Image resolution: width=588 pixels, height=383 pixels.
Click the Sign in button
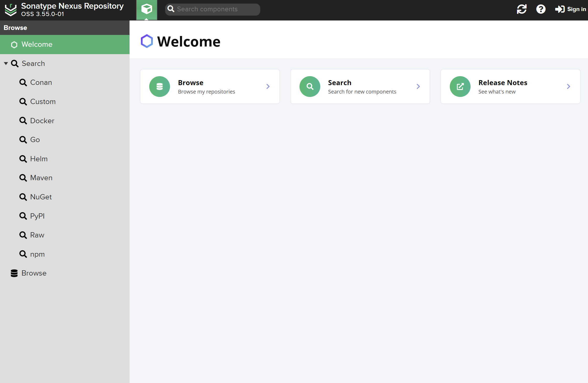point(570,9)
